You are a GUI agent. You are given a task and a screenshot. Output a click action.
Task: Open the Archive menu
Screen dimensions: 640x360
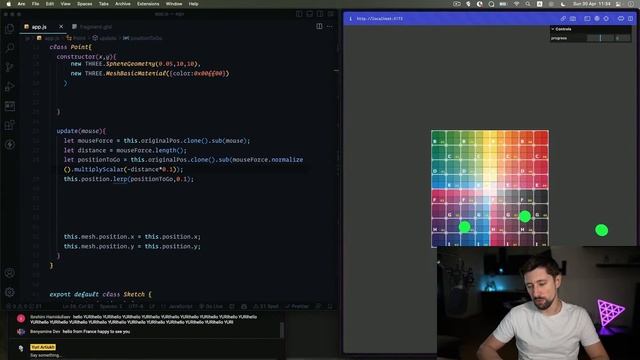click(122, 4)
